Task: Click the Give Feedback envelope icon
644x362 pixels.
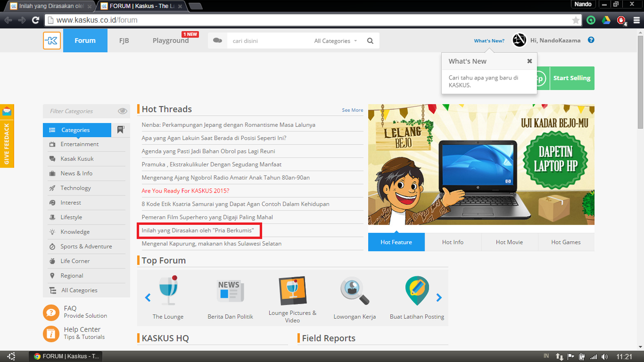Action: tap(7, 111)
